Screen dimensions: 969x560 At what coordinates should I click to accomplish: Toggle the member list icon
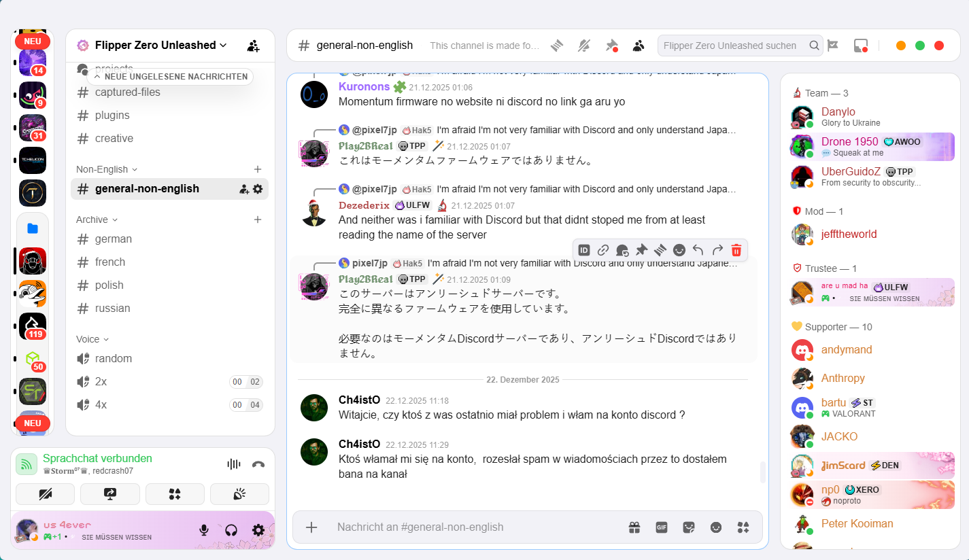tap(639, 46)
